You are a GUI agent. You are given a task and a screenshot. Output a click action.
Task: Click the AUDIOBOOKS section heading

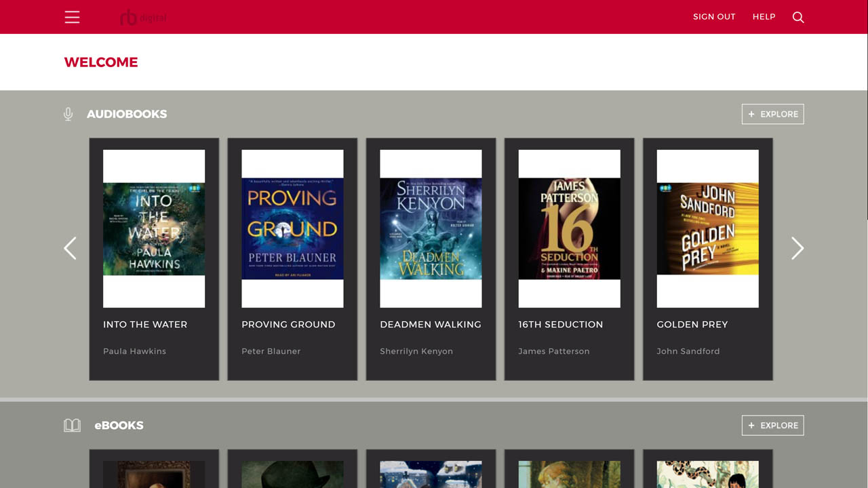[x=127, y=114]
